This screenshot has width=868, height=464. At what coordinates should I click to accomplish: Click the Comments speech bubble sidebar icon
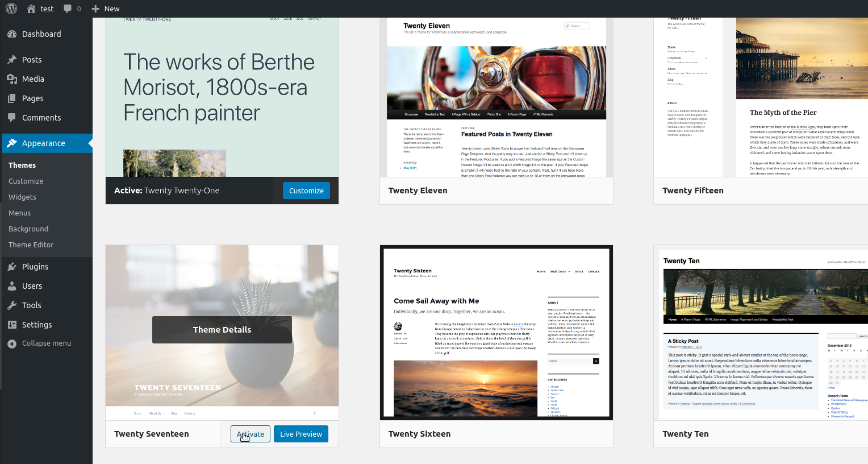click(12, 118)
